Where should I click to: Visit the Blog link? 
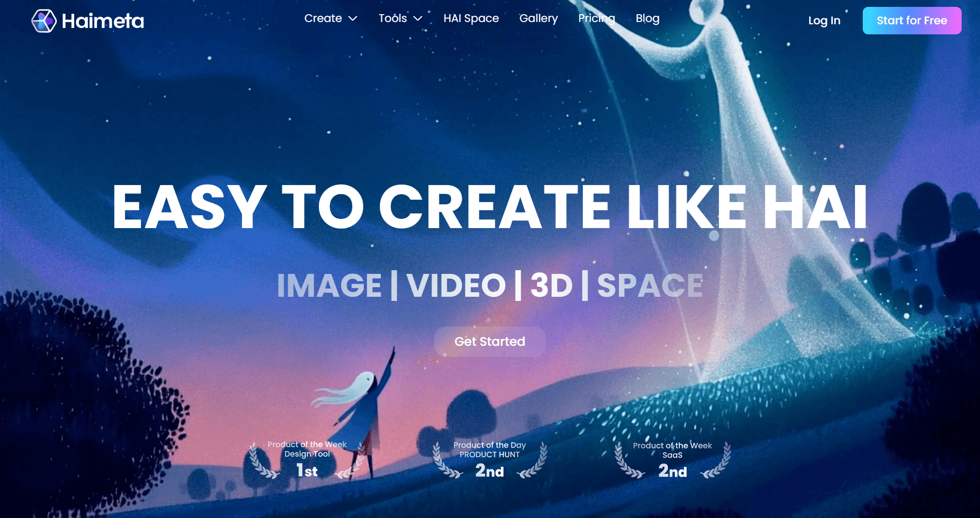(647, 18)
